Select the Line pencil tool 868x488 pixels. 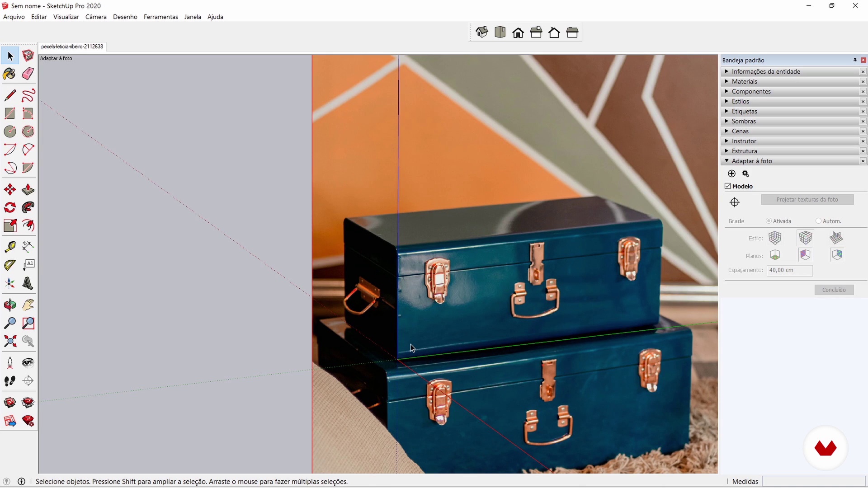(x=10, y=95)
